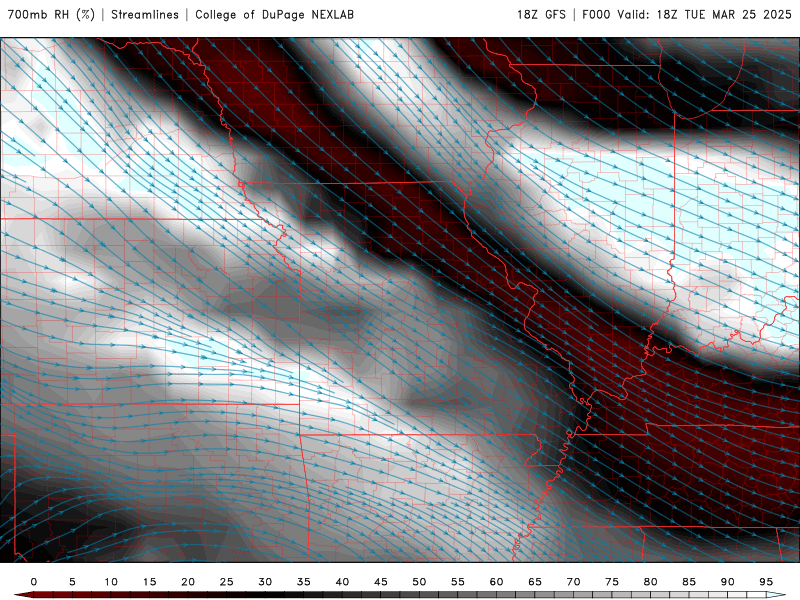Click the "10" label on the colorbar
This screenshot has width=800, height=600.
click(x=111, y=582)
